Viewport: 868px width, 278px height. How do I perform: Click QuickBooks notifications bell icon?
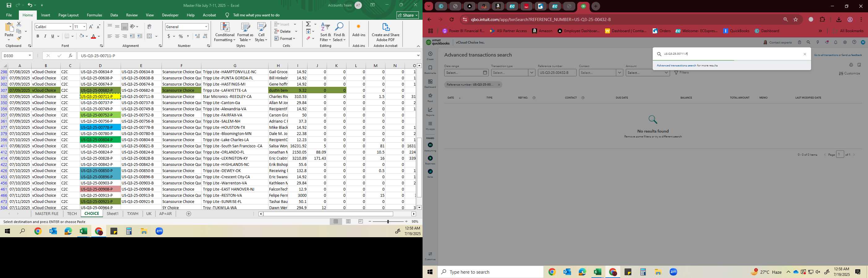(x=836, y=42)
